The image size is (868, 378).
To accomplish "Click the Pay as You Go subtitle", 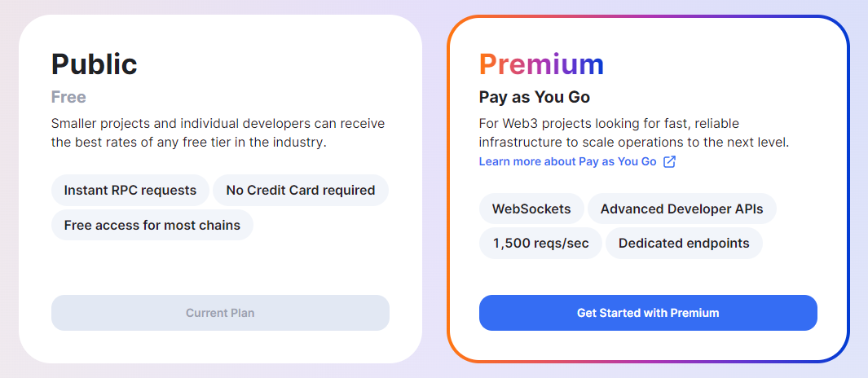I will tap(534, 98).
